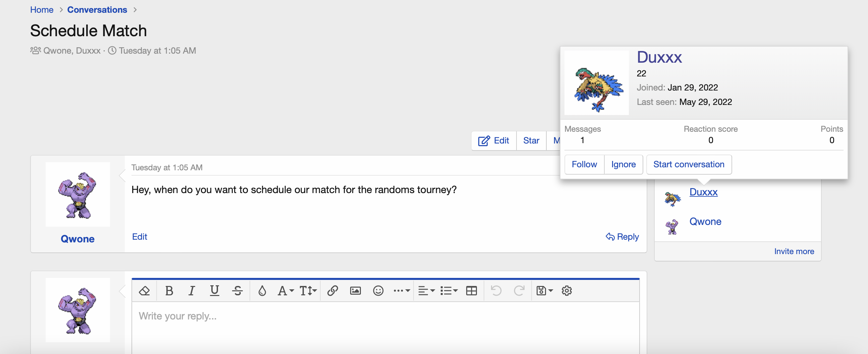Toggle underline formatting button
Viewport: 868px width, 354px height.
coord(214,290)
